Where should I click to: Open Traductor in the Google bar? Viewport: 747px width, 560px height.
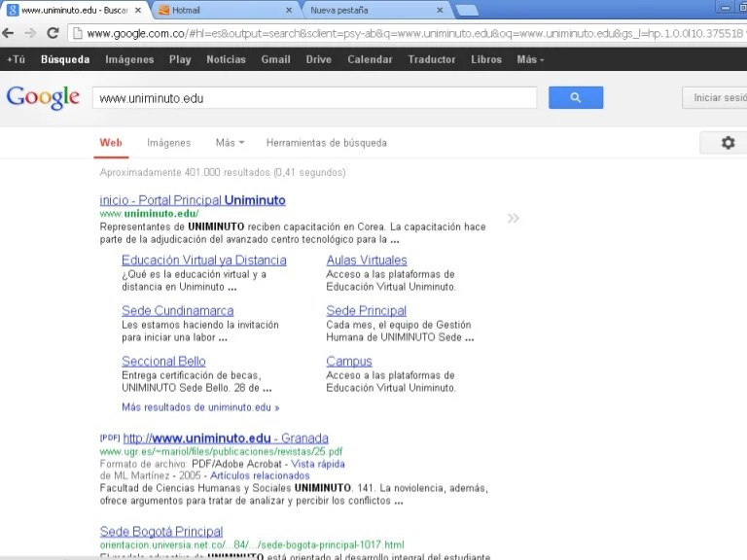coord(432,59)
